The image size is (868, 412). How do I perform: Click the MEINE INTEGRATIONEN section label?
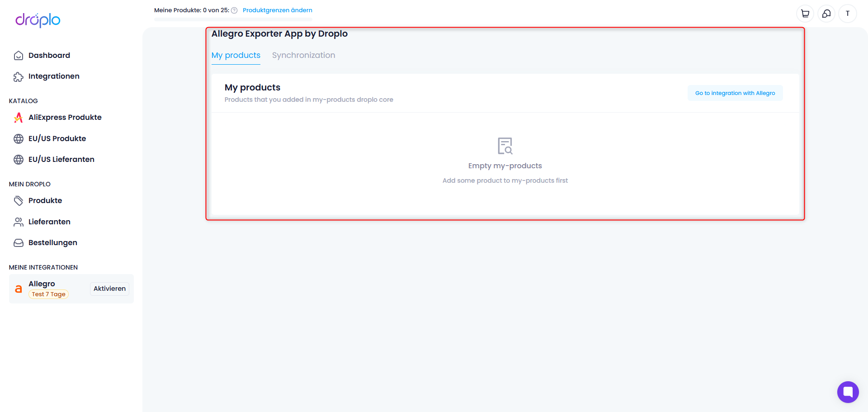coord(43,267)
